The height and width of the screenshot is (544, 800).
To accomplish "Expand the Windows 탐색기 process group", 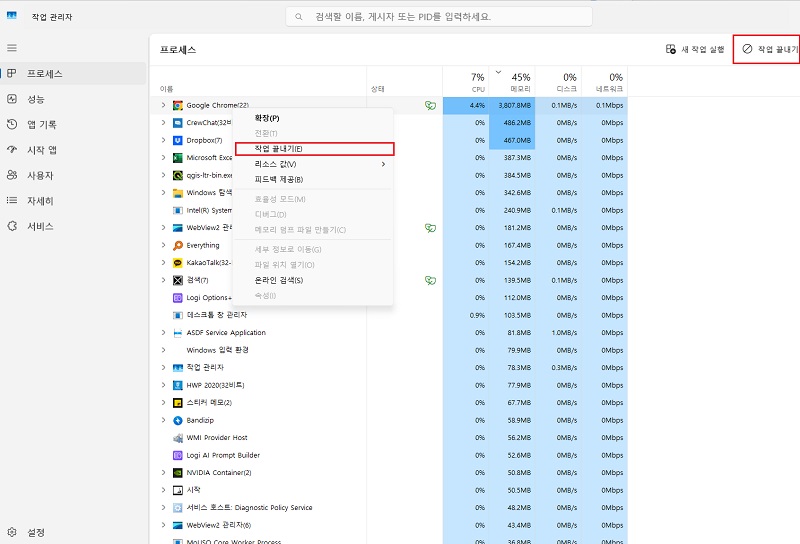I will (x=163, y=192).
